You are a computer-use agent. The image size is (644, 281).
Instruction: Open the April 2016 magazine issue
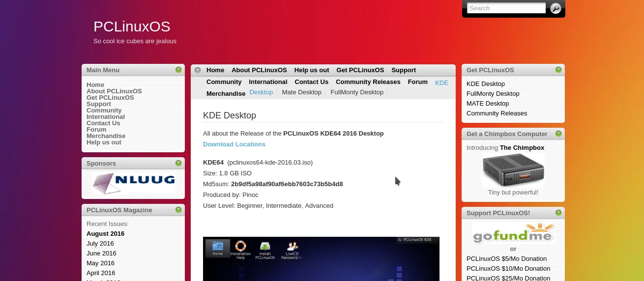click(x=101, y=273)
